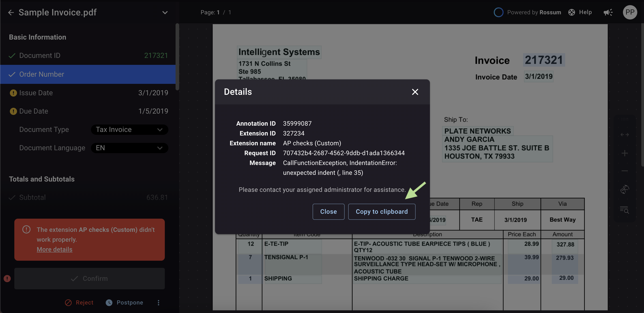This screenshot has width=644, height=313.
Task: Open the Help support icon
Action: [x=572, y=12]
